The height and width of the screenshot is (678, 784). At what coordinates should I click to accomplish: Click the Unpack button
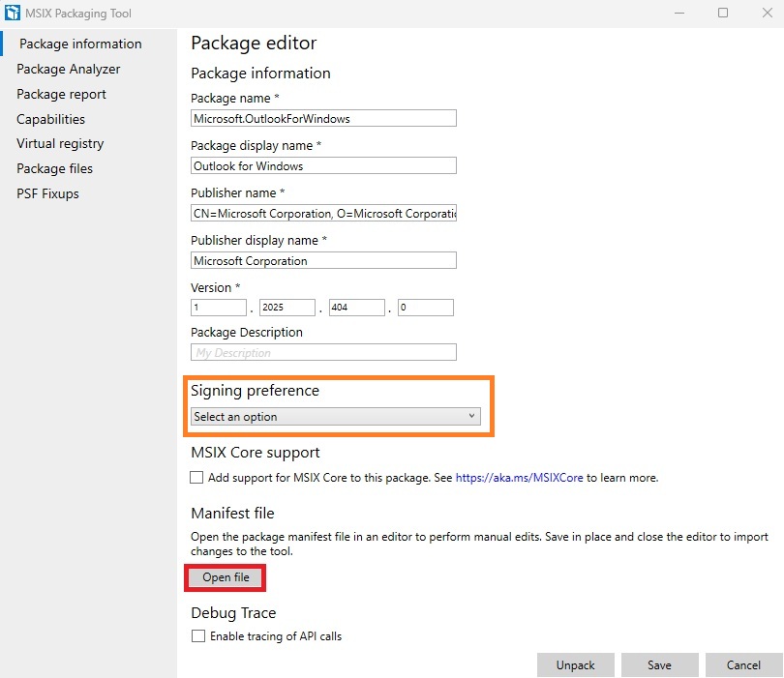pos(576,665)
